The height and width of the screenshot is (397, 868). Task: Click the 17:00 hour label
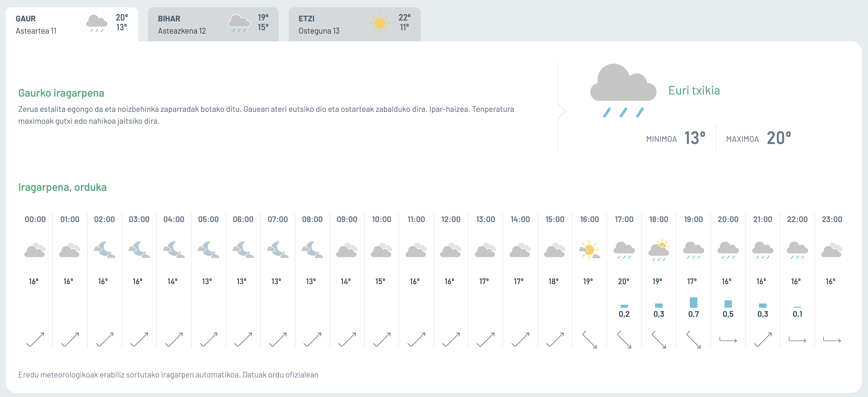[624, 219]
